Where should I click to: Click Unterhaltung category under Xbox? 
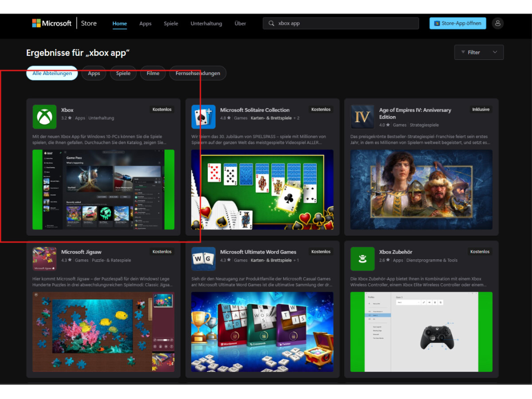(x=101, y=118)
